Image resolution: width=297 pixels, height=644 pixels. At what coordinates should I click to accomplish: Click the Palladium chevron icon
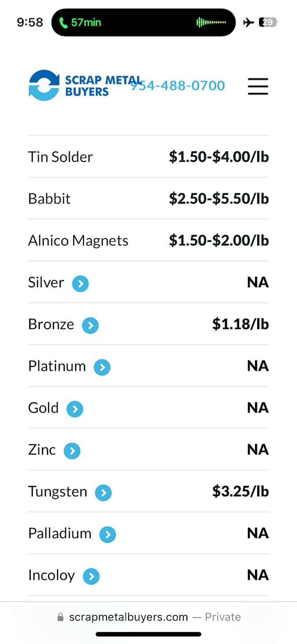click(x=107, y=534)
